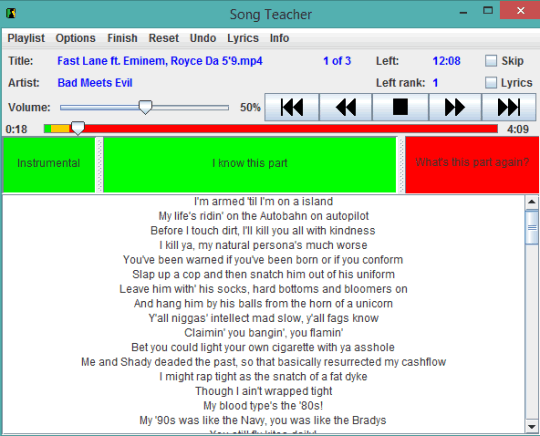The height and width of the screenshot is (436, 540).
Task: Click the volume percentage '50%'
Action: tap(250, 107)
